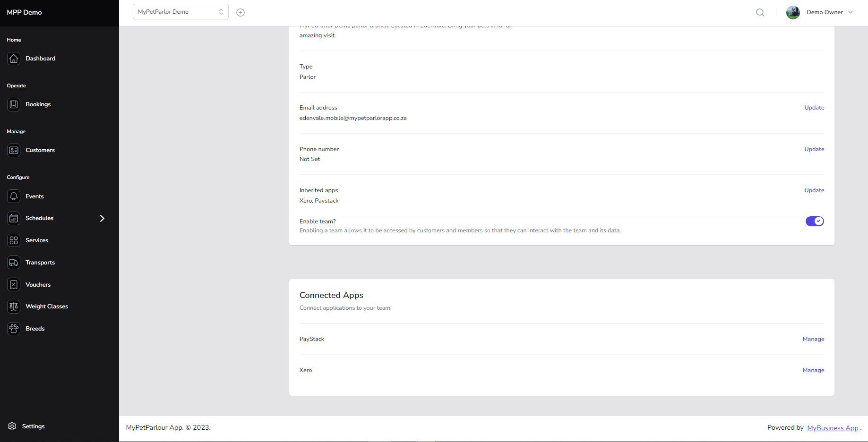
Task: Disable the Enable team toggle
Action: coord(815,221)
